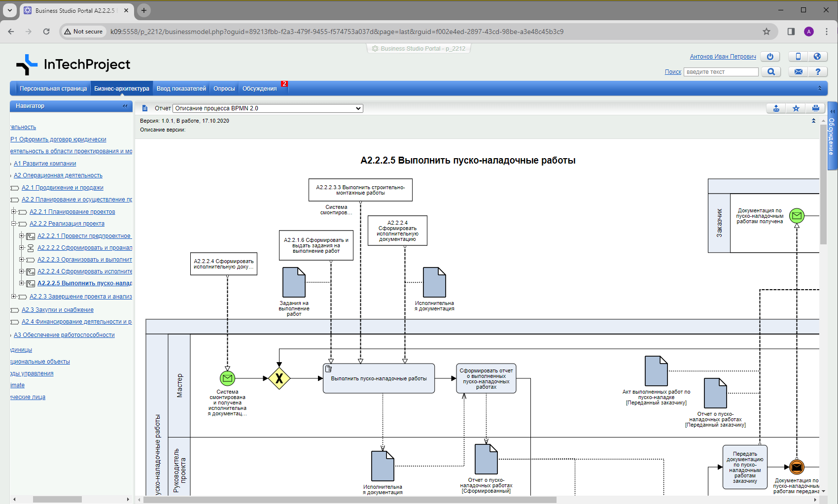Click the logout power icon button
The width and height of the screenshot is (838, 504).
(769, 57)
